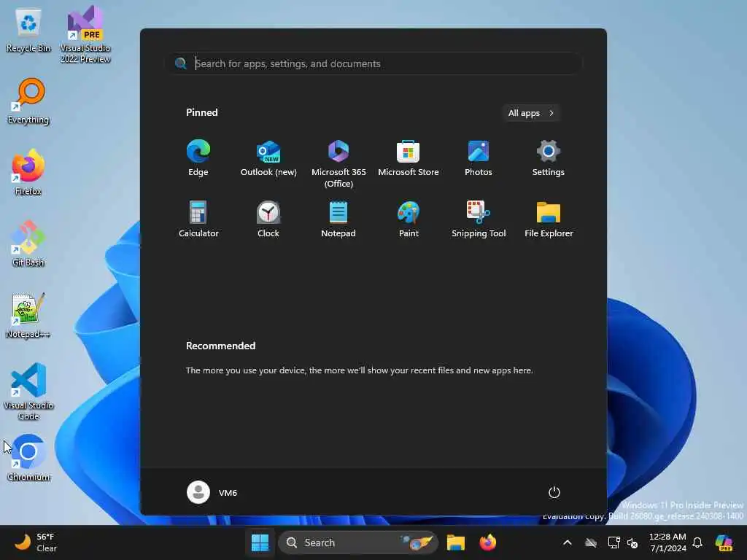Click the muted volume tray icon
This screenshot has height=560, width=747.
[632, 542]
